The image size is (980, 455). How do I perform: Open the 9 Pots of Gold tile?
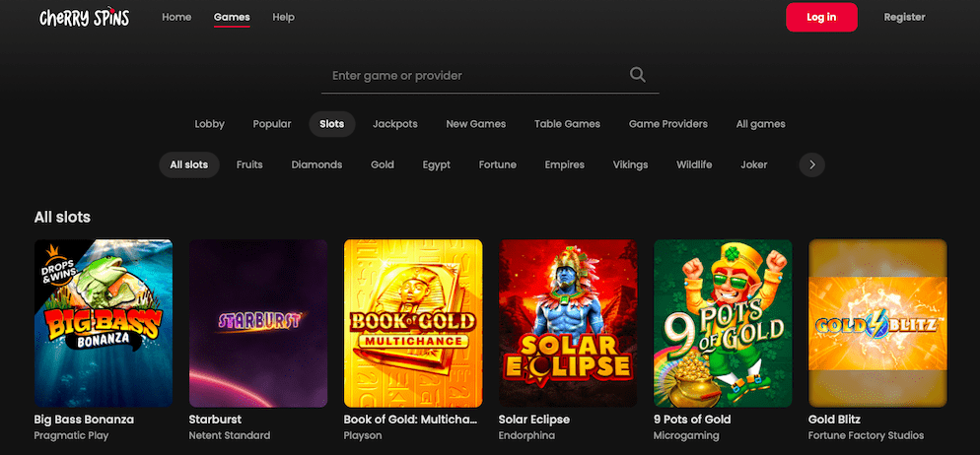723,323
